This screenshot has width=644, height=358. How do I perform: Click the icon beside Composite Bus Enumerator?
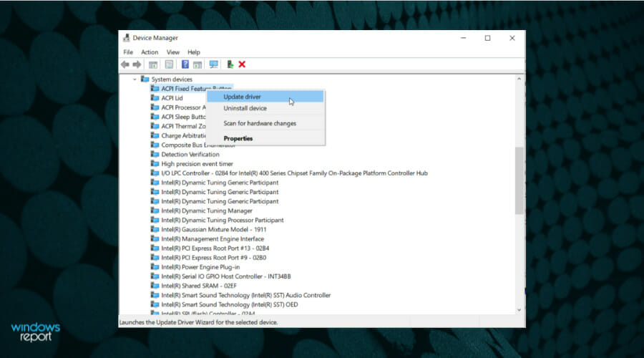click(x=155, y=145)
